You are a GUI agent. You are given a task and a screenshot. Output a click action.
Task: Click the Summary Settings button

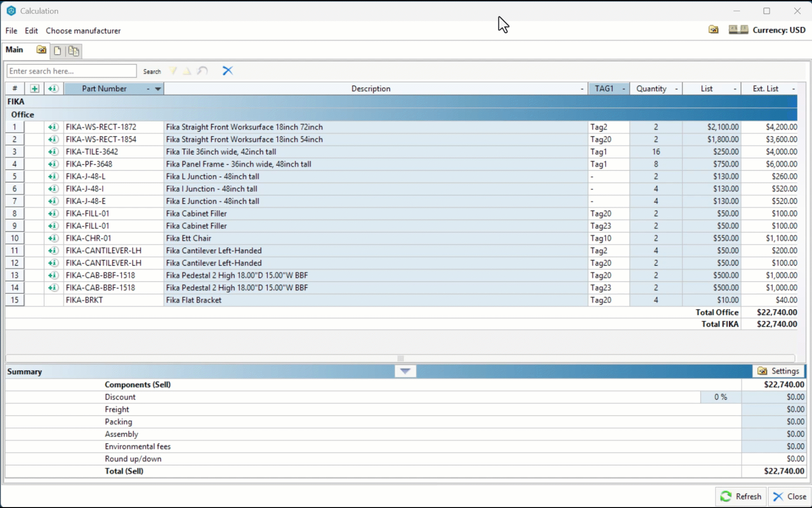(779, 371)
